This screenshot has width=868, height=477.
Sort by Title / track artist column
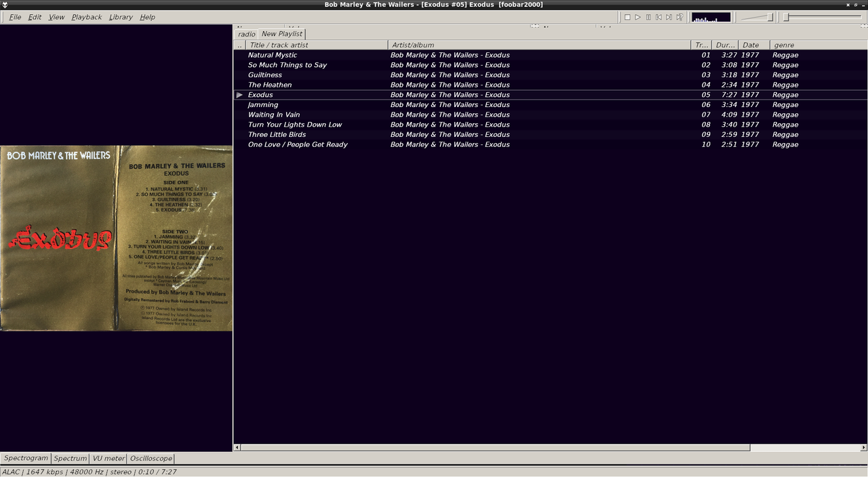(x=317, y=45)
